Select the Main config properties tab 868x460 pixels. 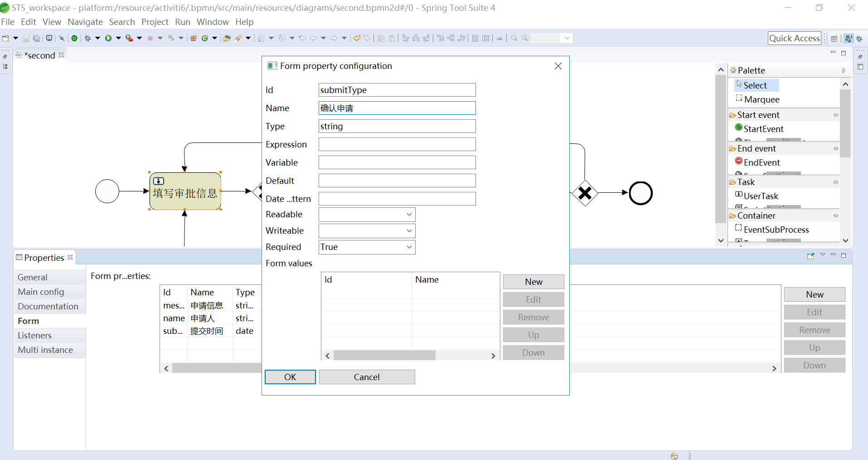coord(50,292)
